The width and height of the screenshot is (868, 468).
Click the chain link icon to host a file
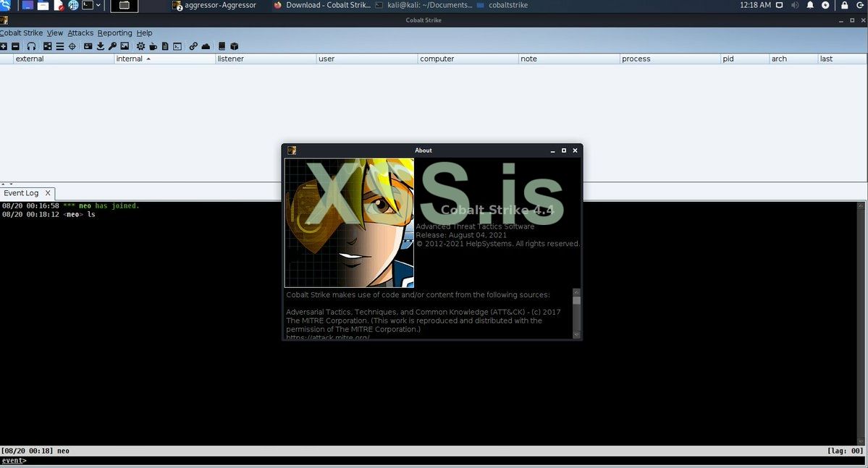coord(193,46)
